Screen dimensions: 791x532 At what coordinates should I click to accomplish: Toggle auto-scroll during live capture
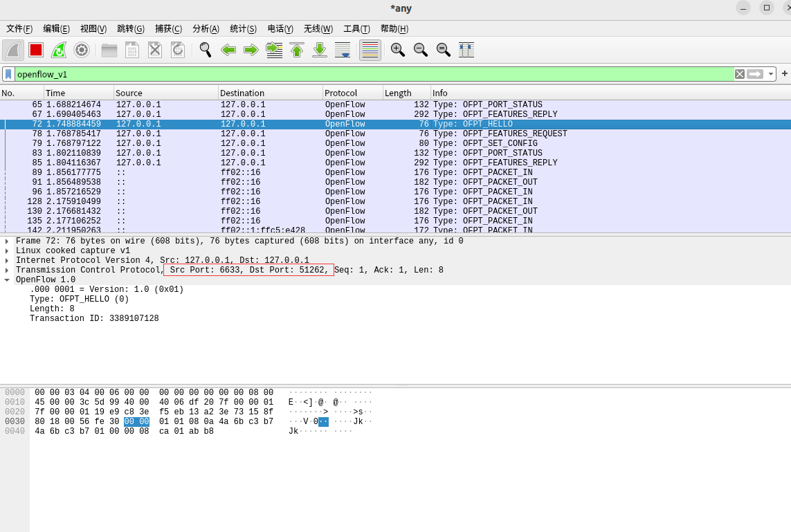tap(343, 50)
